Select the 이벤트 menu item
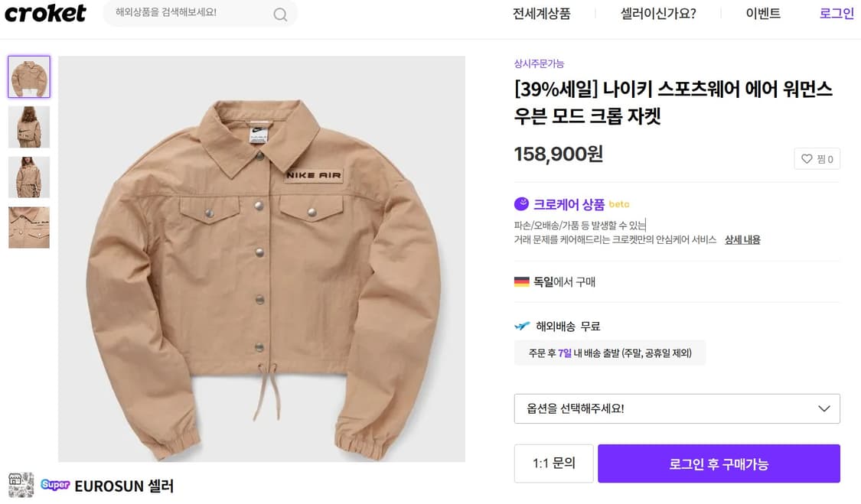This screenshot has width=861, height=504. click(762, 13)
